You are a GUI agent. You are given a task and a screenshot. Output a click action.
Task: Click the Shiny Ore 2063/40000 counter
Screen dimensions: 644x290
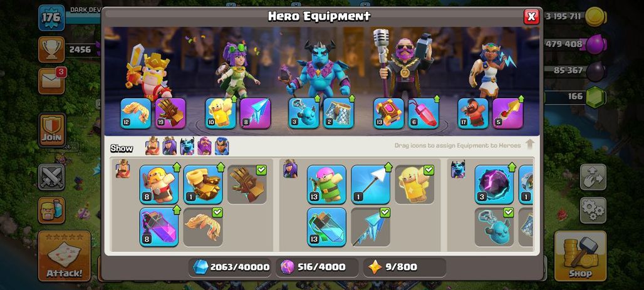[x=231, y=267]
